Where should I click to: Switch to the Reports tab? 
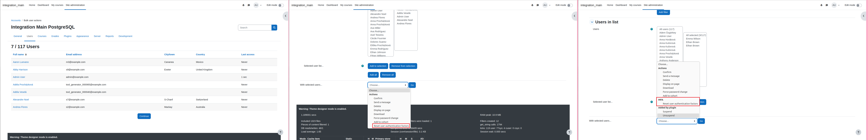[110, 36]
